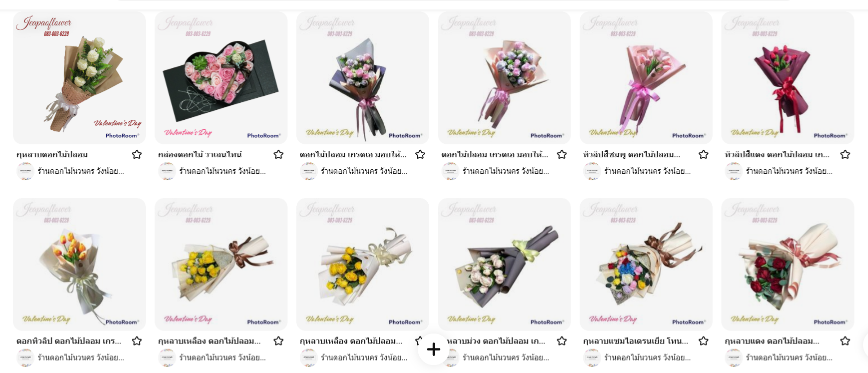Image resolution: width=868 pixels, height=373 pixels.
Task: Star the ดอกทิวลิป ดอกไม้ปลอม template
Action: (136, 341)
